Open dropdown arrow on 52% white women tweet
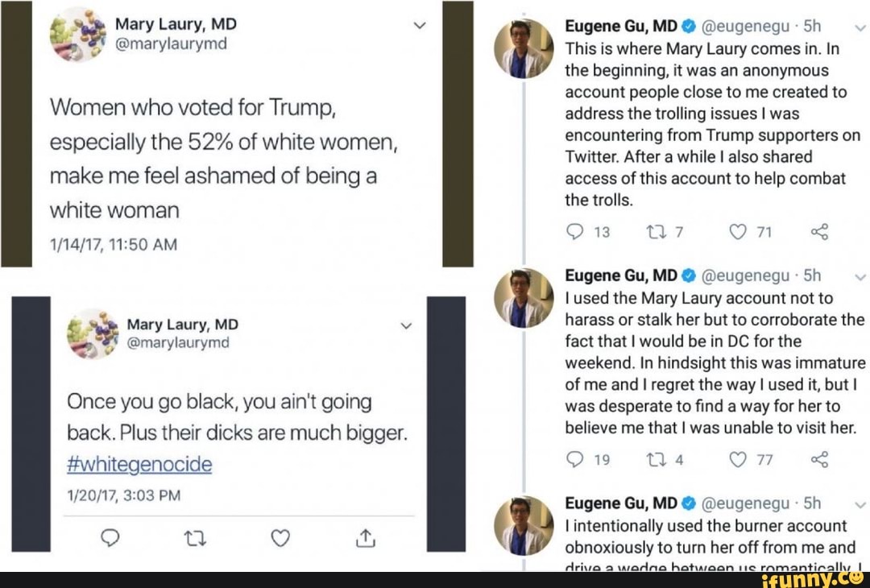870x588 pixels. click(419, 25)
